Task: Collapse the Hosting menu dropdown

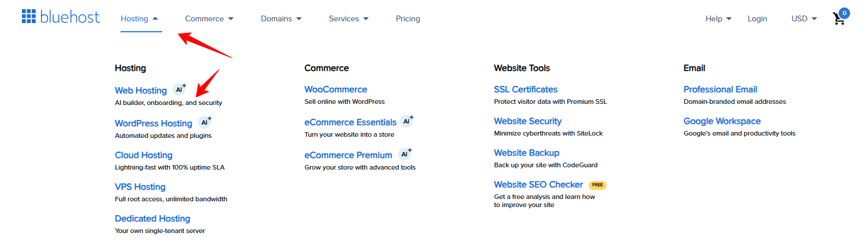Action: coord(139,18)
